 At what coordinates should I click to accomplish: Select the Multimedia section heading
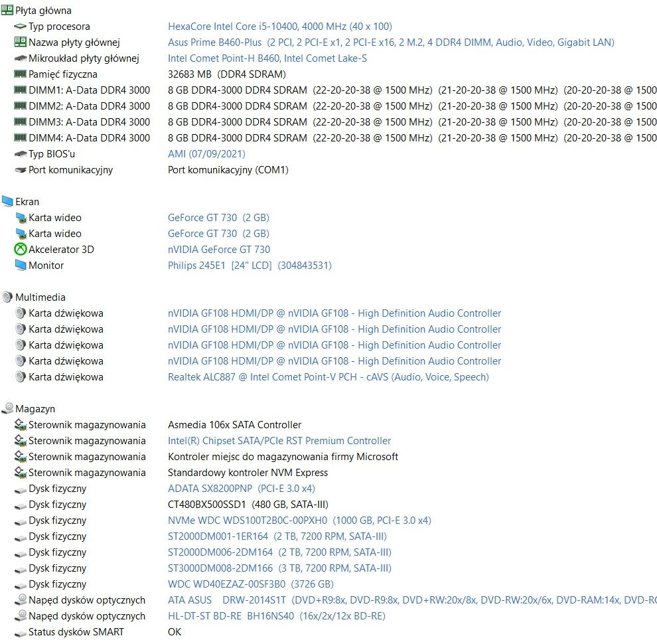coord(40,297)
